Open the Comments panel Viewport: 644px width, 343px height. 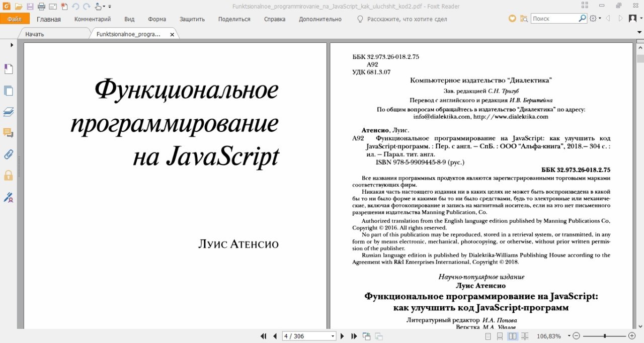click(9, 133)
